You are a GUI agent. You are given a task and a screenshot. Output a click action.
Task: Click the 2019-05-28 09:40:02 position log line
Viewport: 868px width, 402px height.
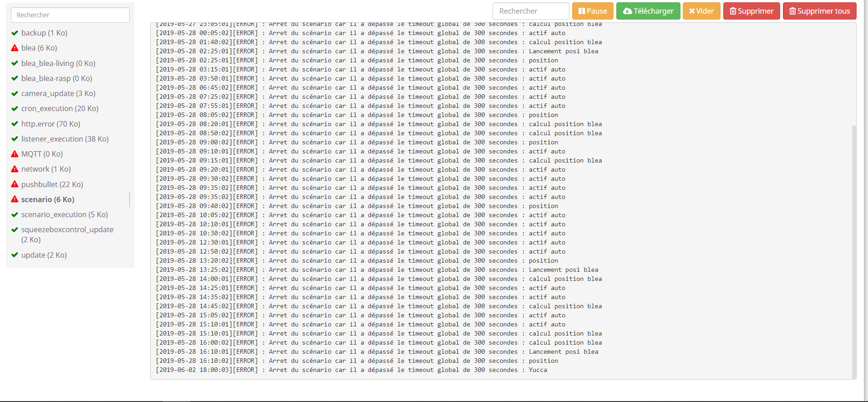357,206
